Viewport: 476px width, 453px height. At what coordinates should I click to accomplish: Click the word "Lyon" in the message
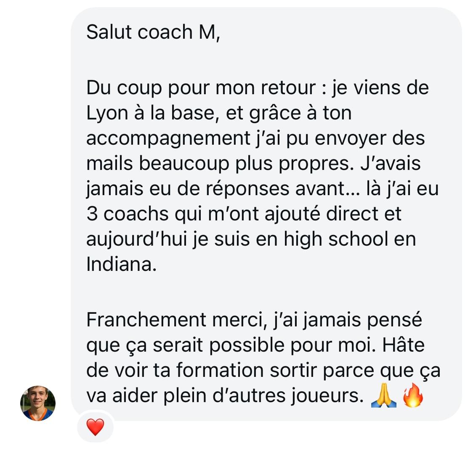pyautogui.click(x=107, y=114)
